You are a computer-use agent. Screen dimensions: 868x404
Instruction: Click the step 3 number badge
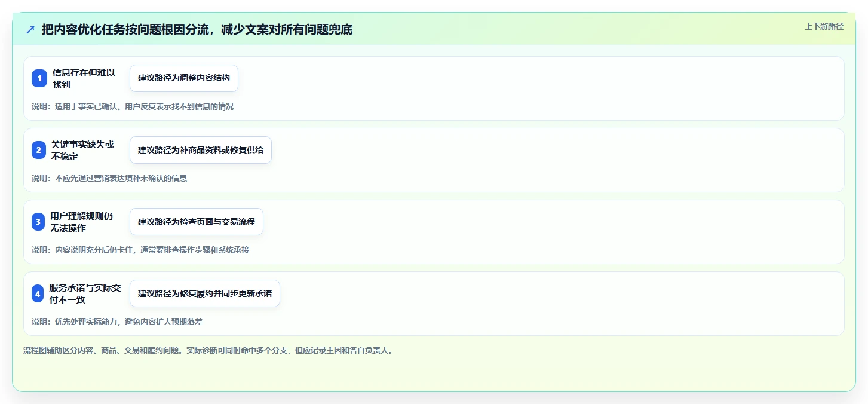38,222
